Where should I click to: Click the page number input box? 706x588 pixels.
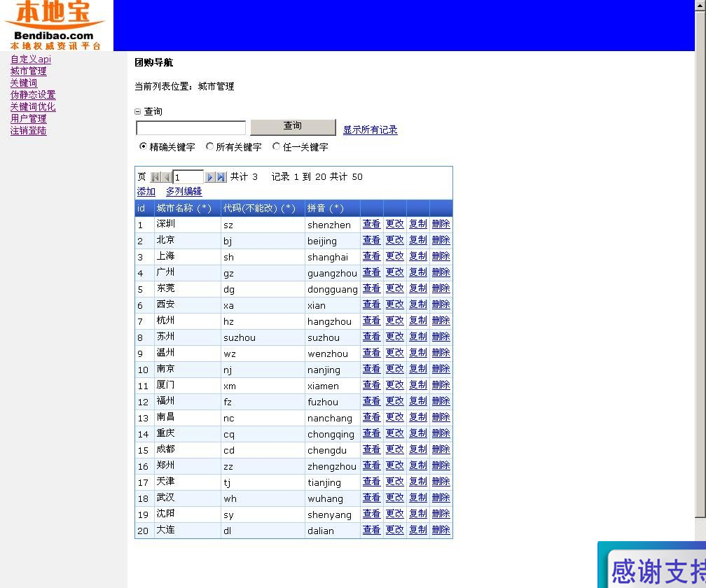coord(188,177)
